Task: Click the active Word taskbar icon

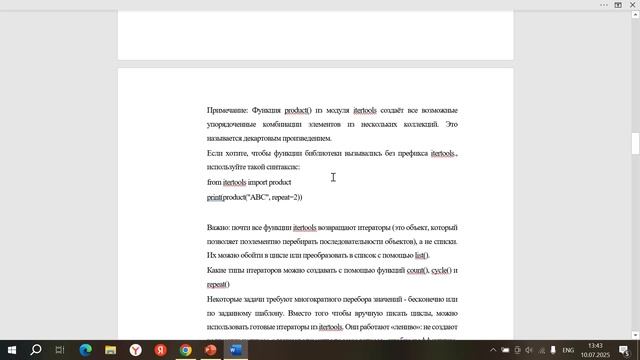Action: (236, 350)
